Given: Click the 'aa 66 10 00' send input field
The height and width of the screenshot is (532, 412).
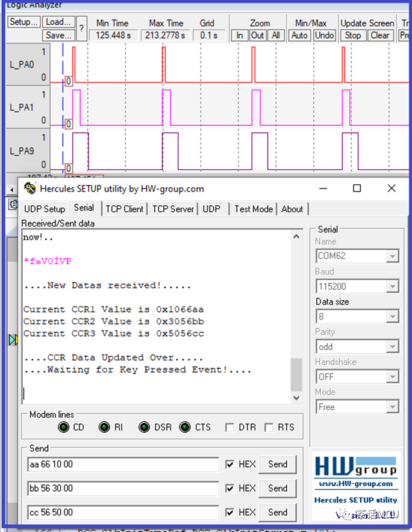Looking at the screenshot, I should [123, 465].
